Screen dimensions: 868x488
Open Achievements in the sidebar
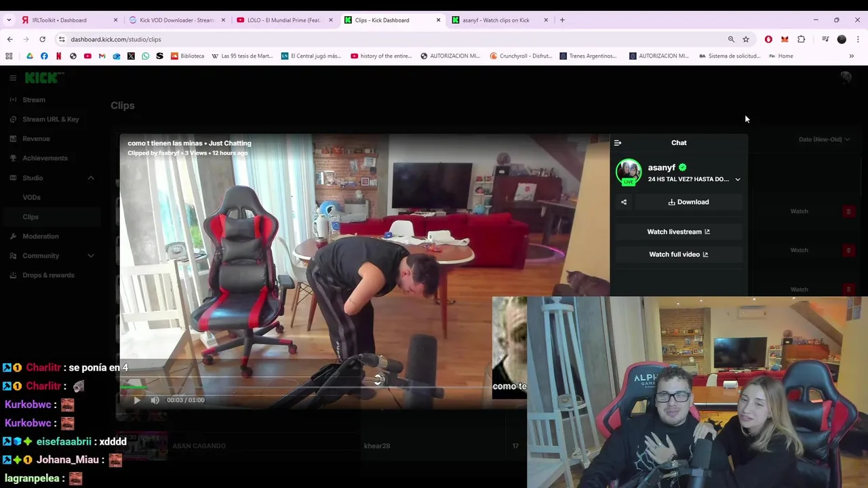[45, 159]
